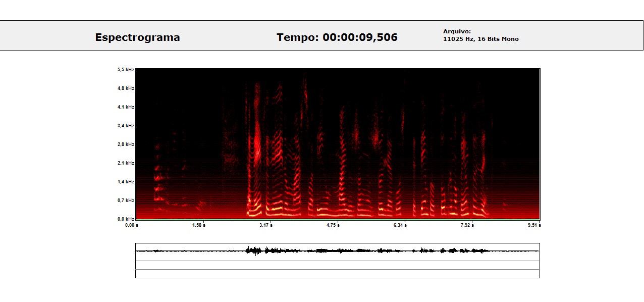
Task: Click the 4,1 kHz frequency axis label
Action: coord(126,107)
